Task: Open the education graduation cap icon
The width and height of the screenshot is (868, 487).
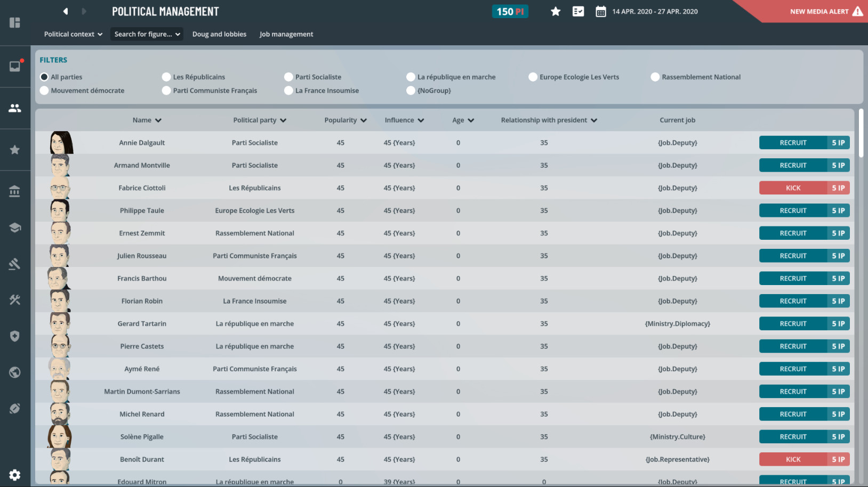Action: [15, 228]
